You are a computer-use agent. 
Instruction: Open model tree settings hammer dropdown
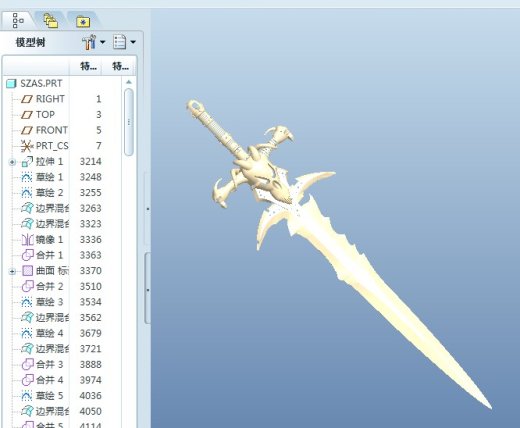tap(93, 42)
